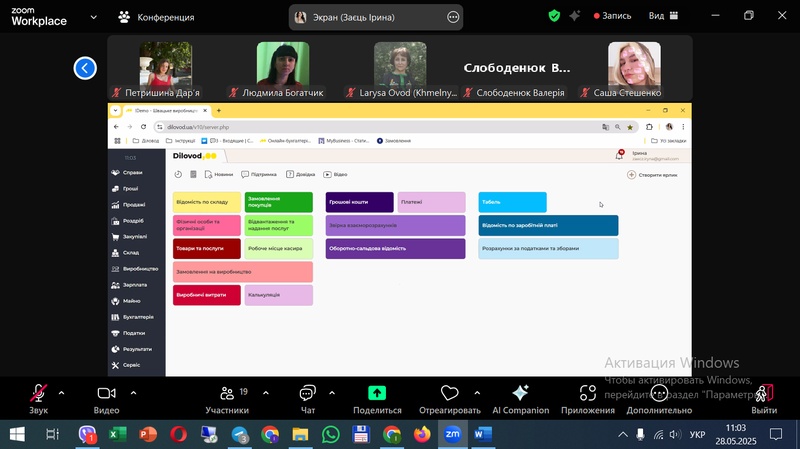Open Viber from the Windows taskbar
Viewport: 800px width, 449px height.
tap(88, 434)
